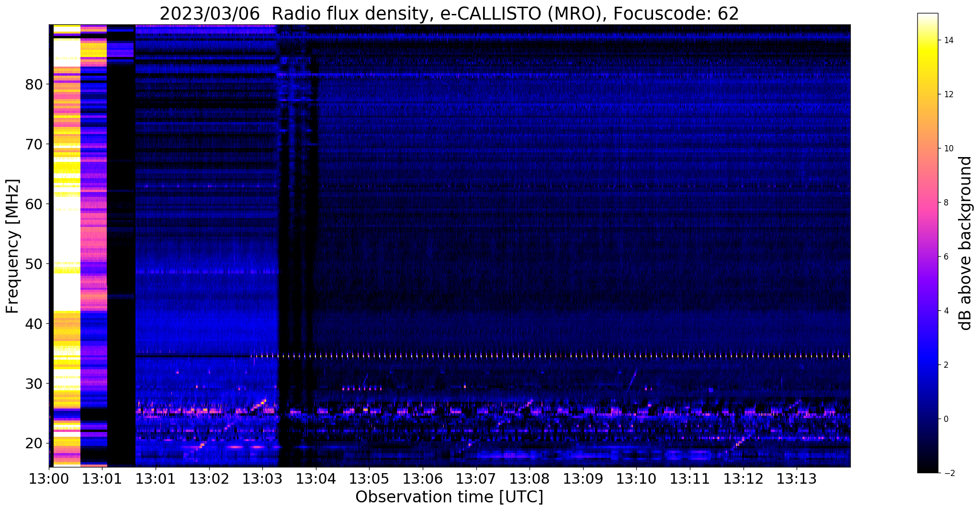Click the 40 MHz tick label
Viewport: 980px width, 511px height.
[x=34, y=324]
